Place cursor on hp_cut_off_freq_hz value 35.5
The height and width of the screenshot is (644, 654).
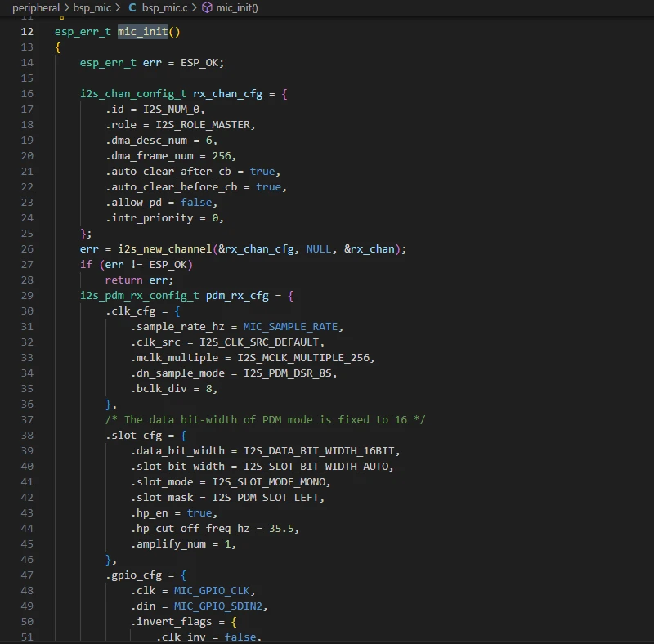[x=284, y=529]
